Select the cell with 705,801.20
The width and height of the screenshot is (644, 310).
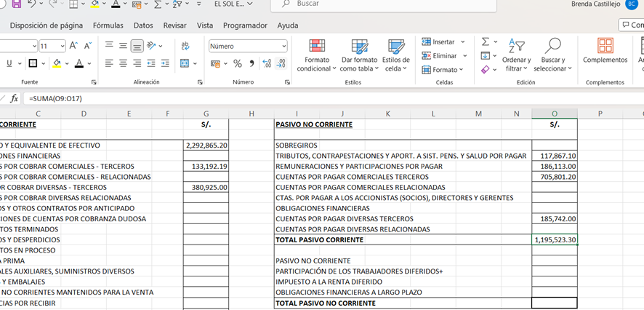pyautogui.click(x=555, y=177)
